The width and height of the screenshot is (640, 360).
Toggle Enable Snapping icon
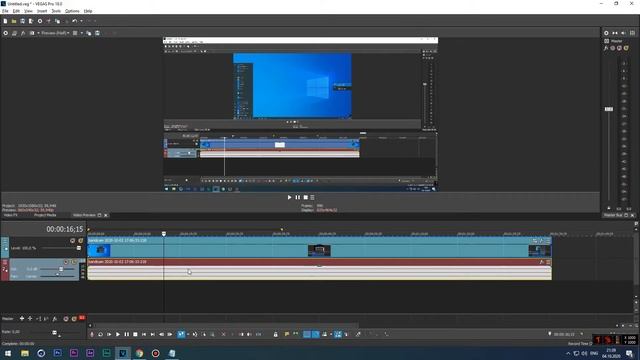pyautogui.click(x=307, y=334)
